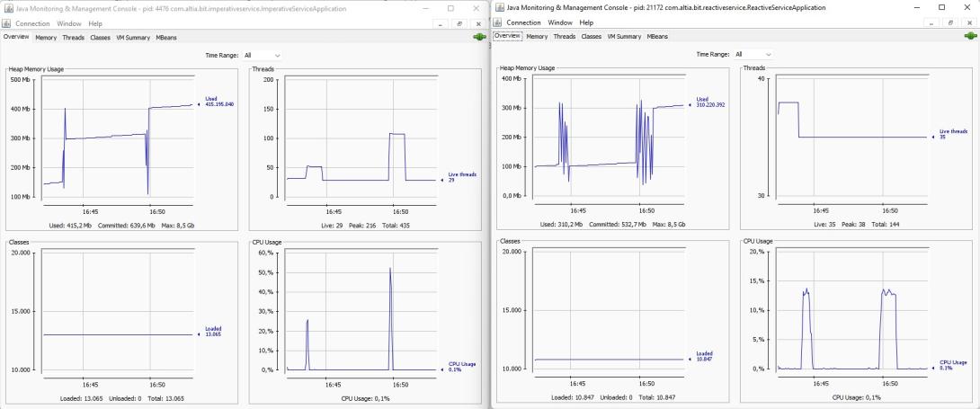Switch to Threads tab in Reactive console
The width and height of the screenshot is (980, 409).
point(565,37)
